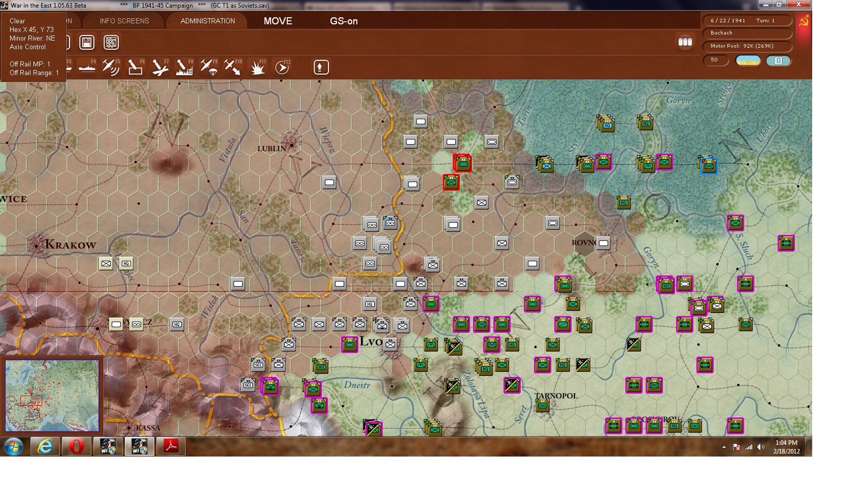Click the Motor Pool 92K readout
Image resolution: width=868 pixels, height=489 pixels.
click(x=747, y=46)
